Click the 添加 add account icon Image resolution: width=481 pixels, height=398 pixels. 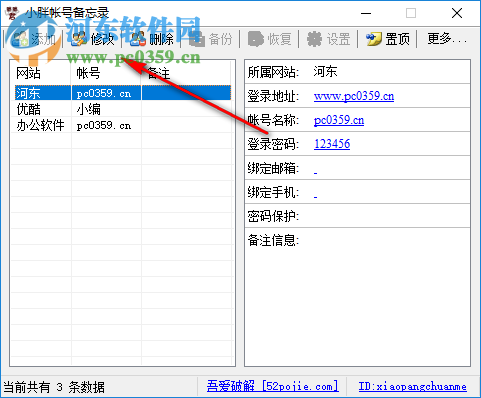click(20, 39)
